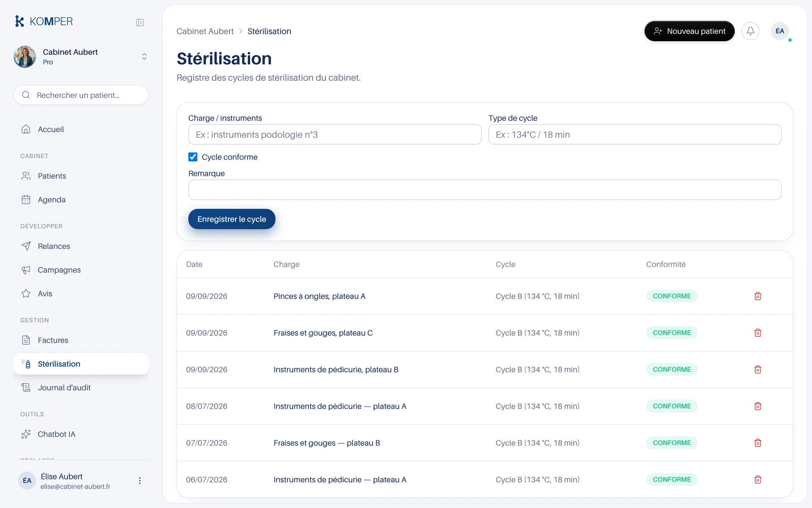This screenshot has height=508, width=812.
Task: Click the CONFORME badge for Pinces à ongles
Action: [x=672, y=296]
